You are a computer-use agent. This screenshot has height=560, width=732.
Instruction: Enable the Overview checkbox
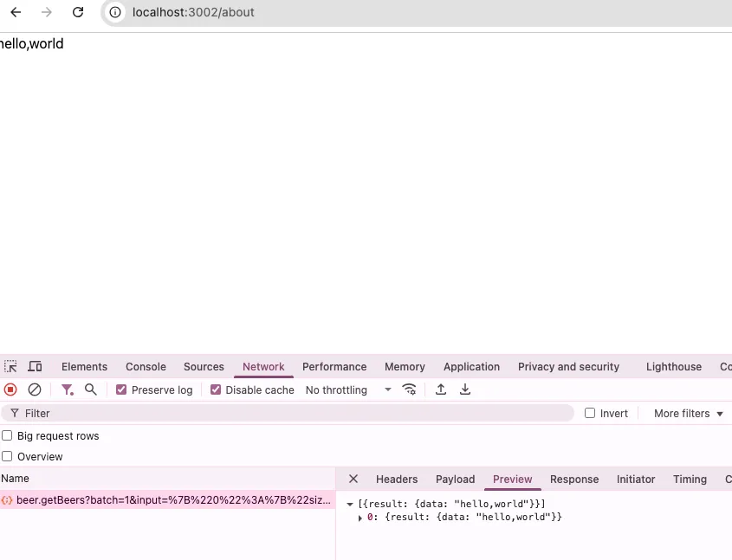tap(7, 456)
